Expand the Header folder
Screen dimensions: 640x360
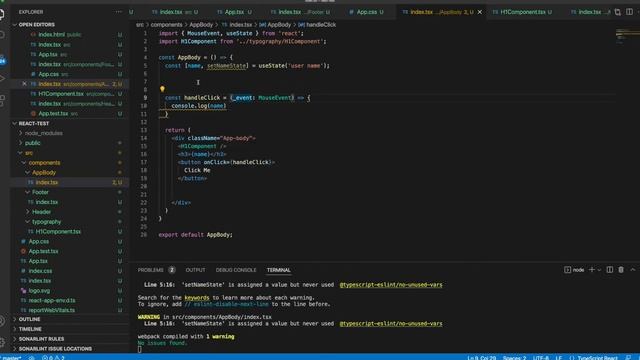41,212
